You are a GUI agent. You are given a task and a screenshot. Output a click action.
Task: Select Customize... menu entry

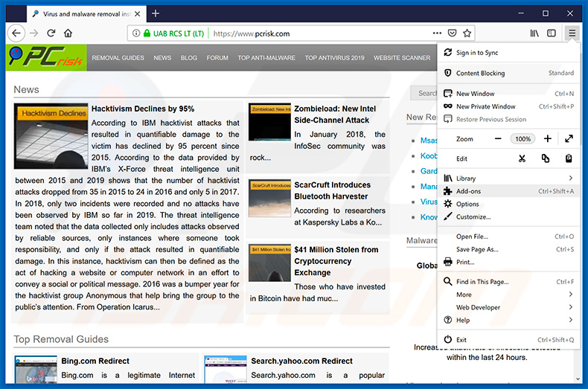pyautogui.click(x=508, y=216)
